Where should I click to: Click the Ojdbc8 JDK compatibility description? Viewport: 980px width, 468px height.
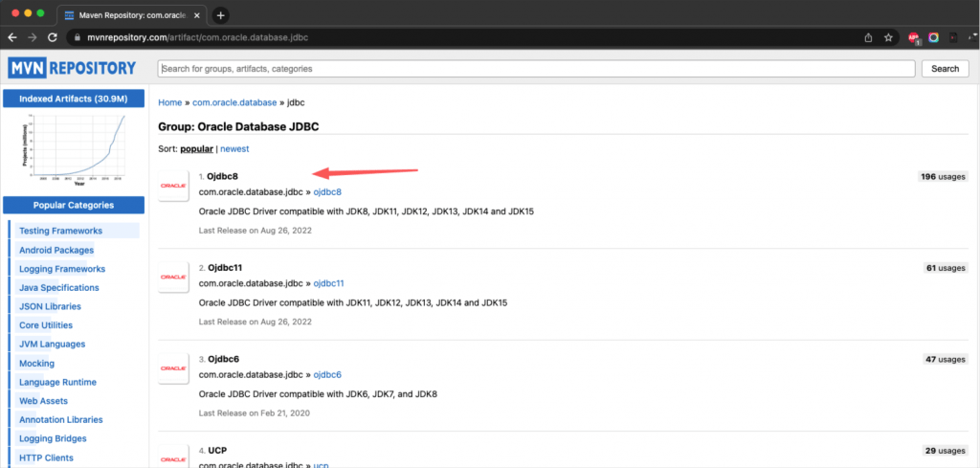click(367, 212)
